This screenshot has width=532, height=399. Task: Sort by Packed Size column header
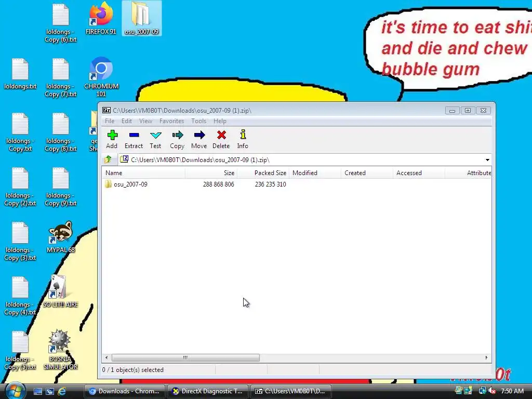[263, 173]
